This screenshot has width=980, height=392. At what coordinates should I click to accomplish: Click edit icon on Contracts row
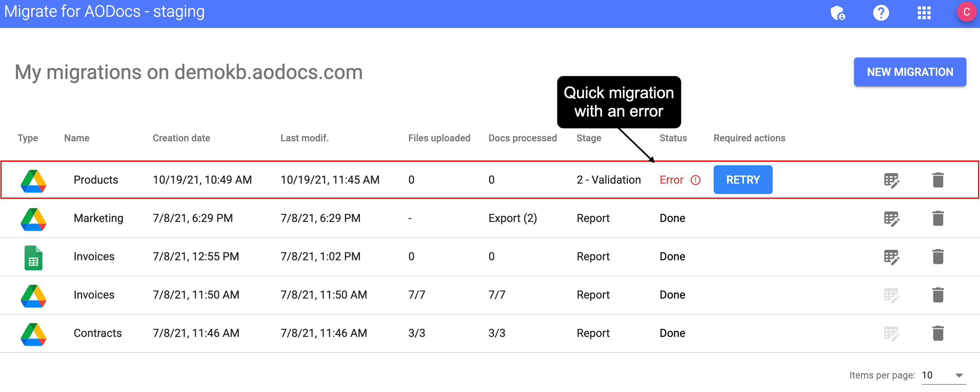click(x=891, y=333)
